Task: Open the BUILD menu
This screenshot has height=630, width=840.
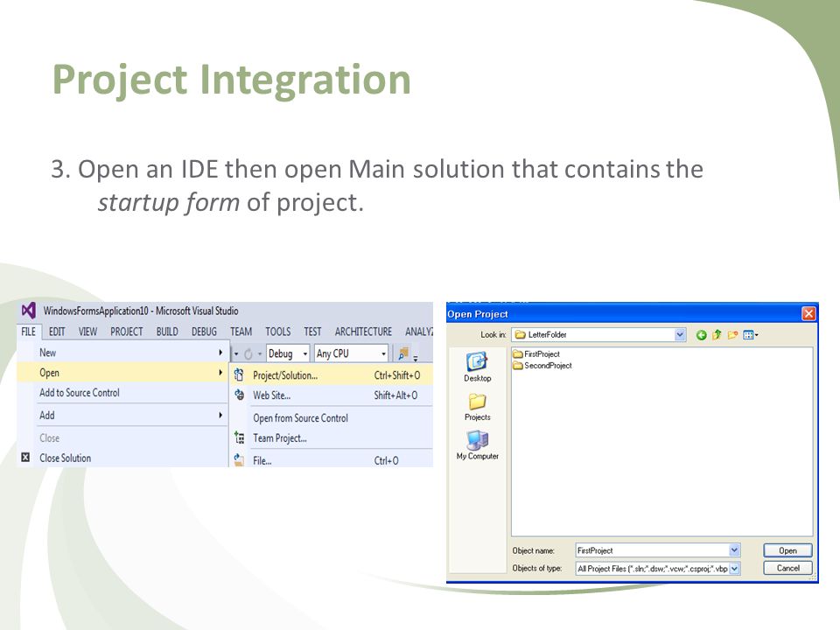Action: coord(167,332)
